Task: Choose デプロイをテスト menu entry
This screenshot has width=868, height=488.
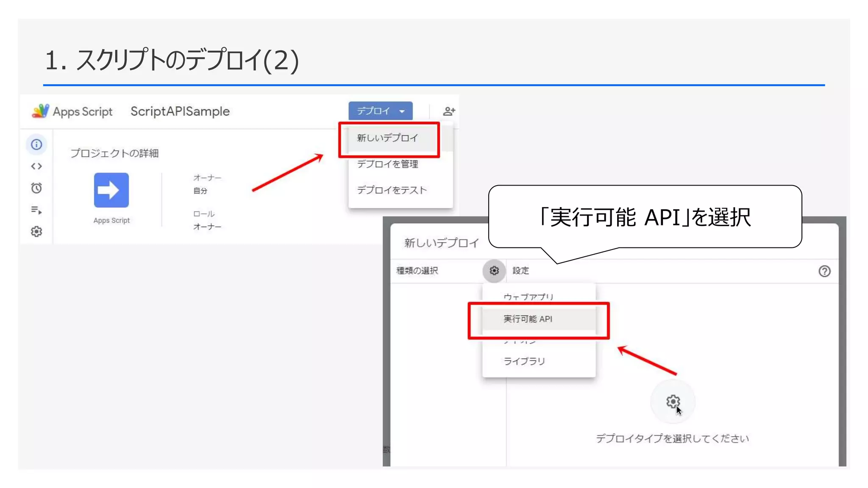Action: [x=392, y=190]
